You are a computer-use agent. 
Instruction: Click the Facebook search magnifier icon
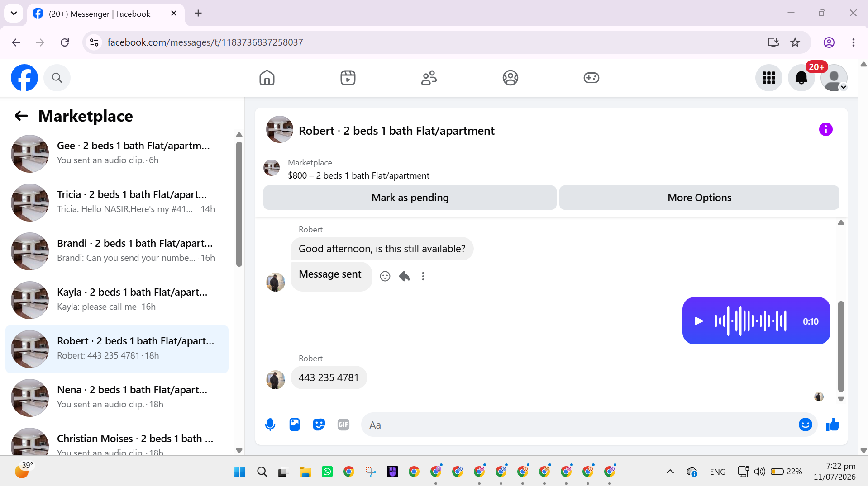point(57,78)
